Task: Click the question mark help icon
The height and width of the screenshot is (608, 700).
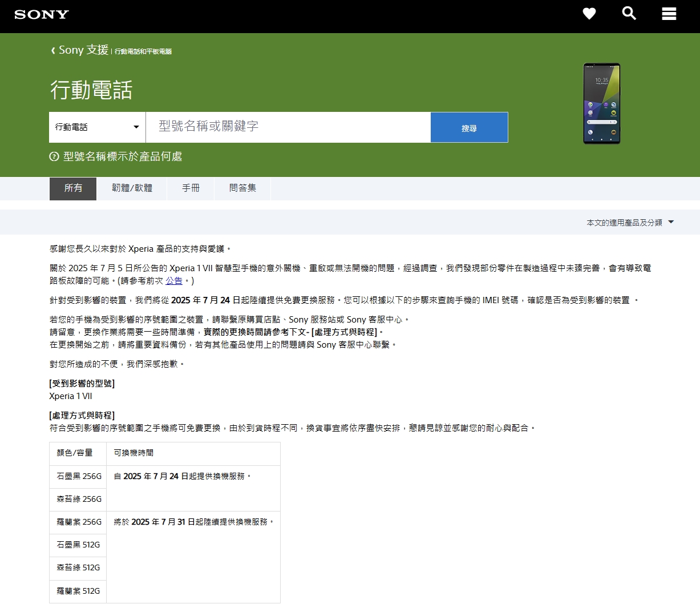Action: tap(54, 156)
